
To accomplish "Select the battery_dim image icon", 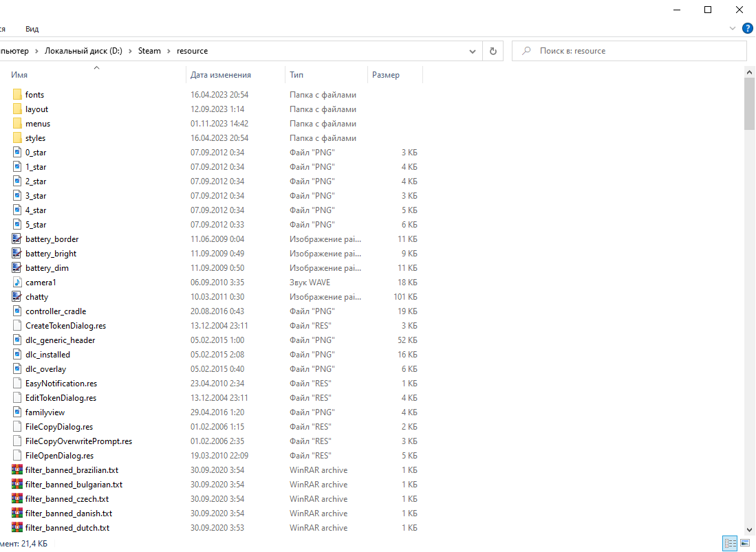I will 17,268.
